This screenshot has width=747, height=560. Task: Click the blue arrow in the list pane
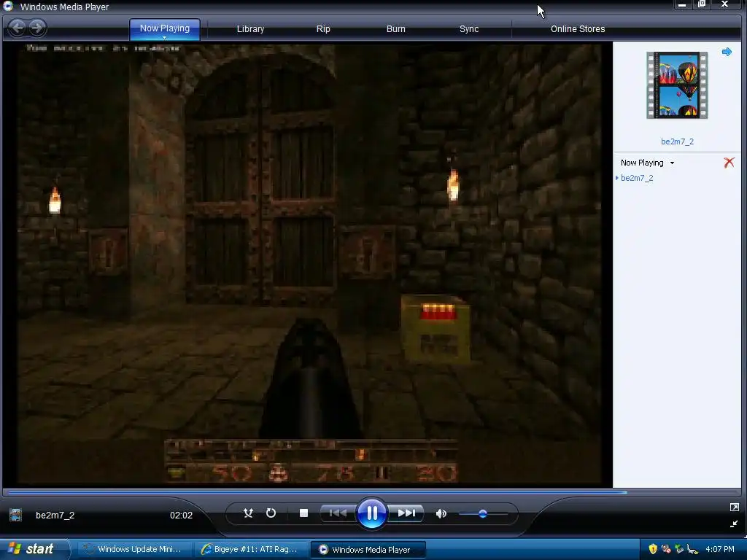coord(727,52)
